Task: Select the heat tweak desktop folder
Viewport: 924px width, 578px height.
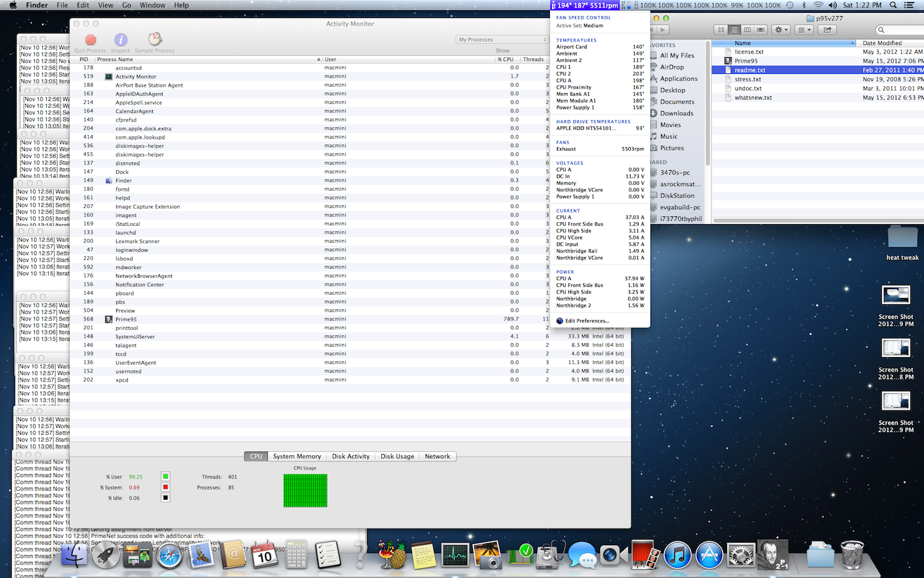Action: pyautogui.click(x=902, y=243)
